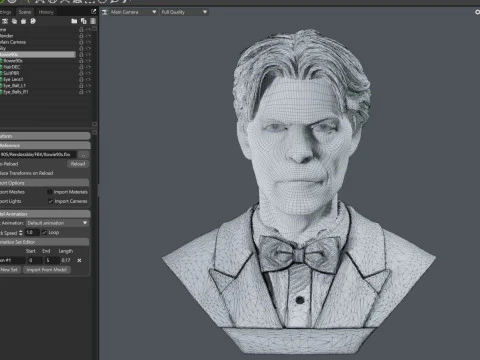
Task: Select the highlighted Bowie90s parent object row
Action: (x=37, y=54)
